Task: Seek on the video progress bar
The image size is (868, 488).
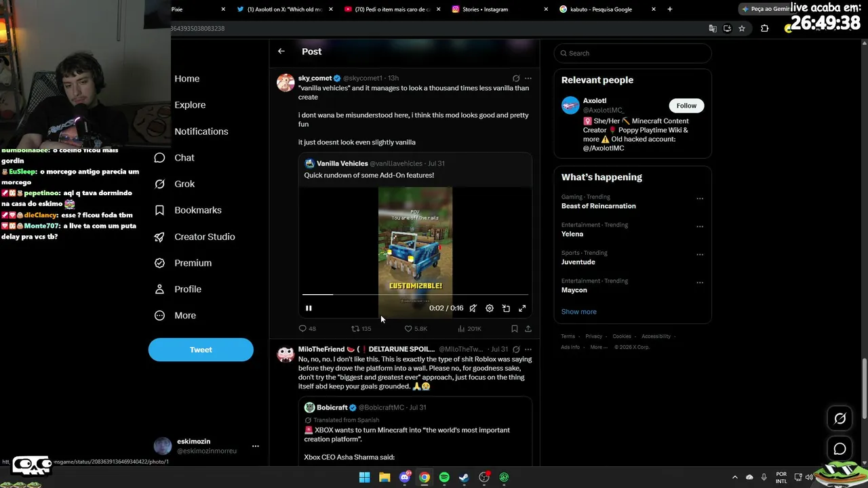Action: coord(415,295)
